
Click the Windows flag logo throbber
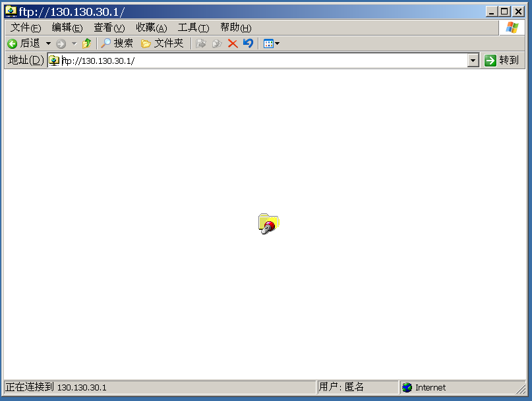[x=512, y=28]
